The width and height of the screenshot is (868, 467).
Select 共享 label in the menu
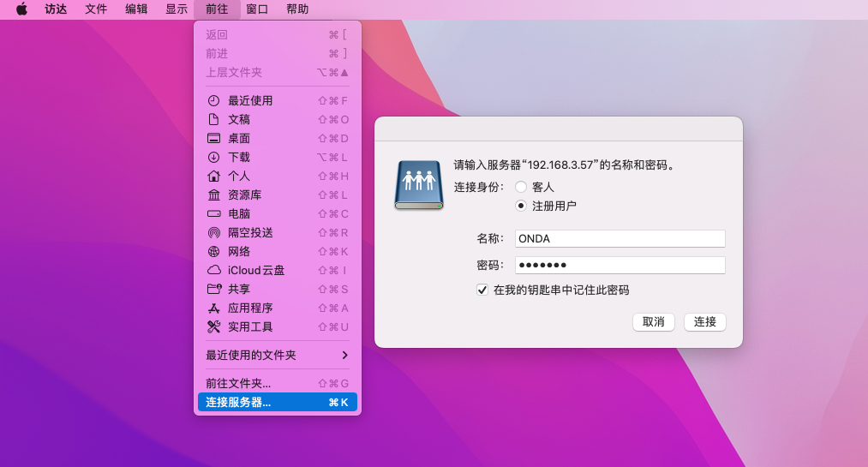coord(239,289)
